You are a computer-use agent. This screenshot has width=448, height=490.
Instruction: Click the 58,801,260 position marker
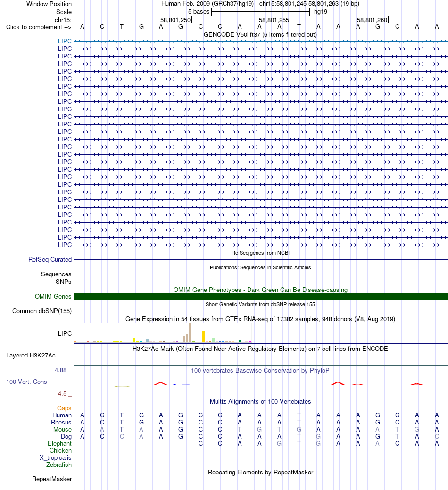(x=372, y=20)
